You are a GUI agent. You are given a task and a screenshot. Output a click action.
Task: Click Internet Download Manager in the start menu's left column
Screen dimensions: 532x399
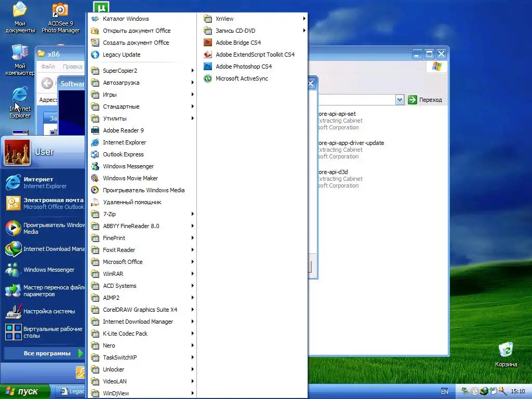click(44, 249)
